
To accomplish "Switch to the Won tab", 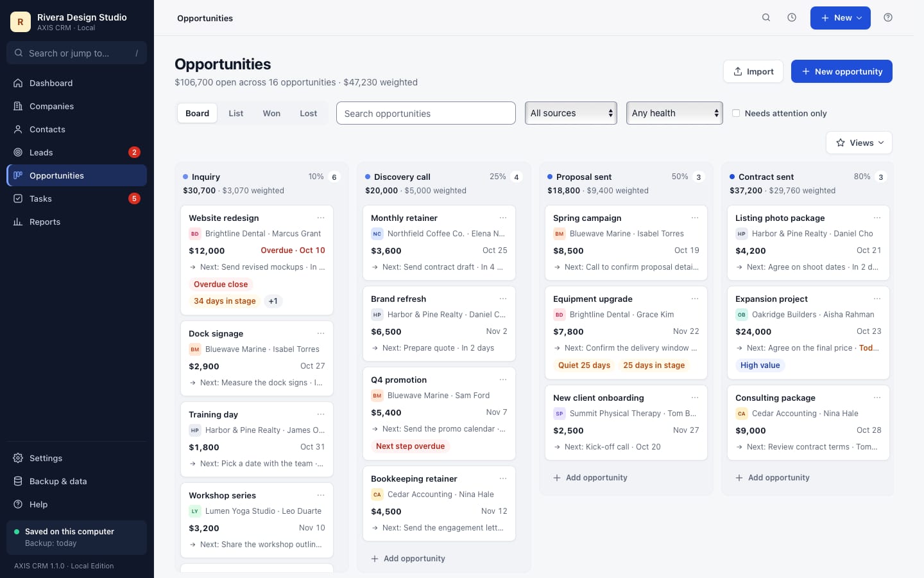I will 271,113.
